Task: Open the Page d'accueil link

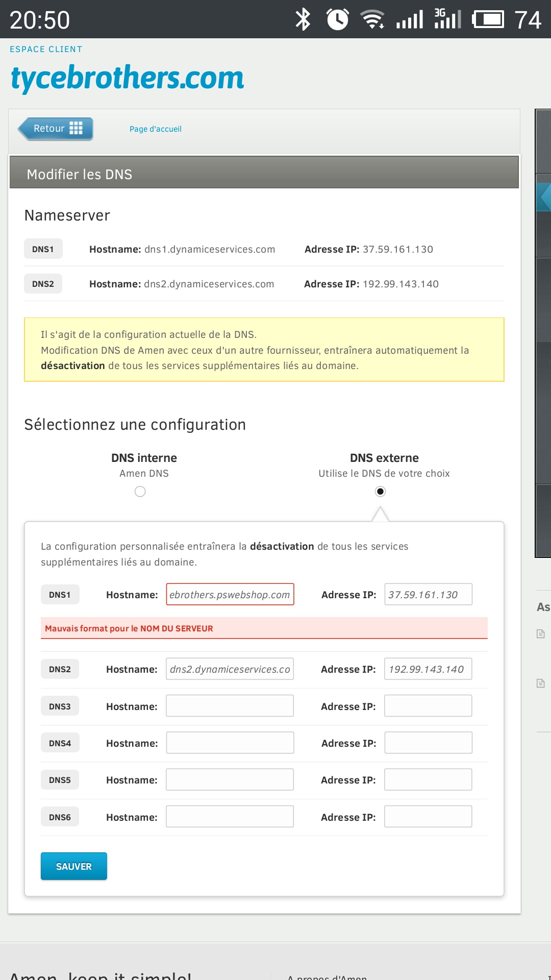Action: 156,129
